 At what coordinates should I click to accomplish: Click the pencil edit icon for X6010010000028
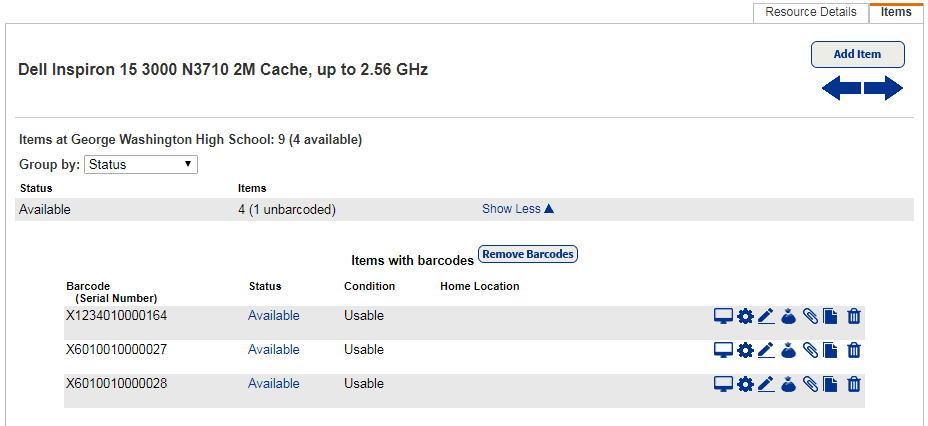766,384
